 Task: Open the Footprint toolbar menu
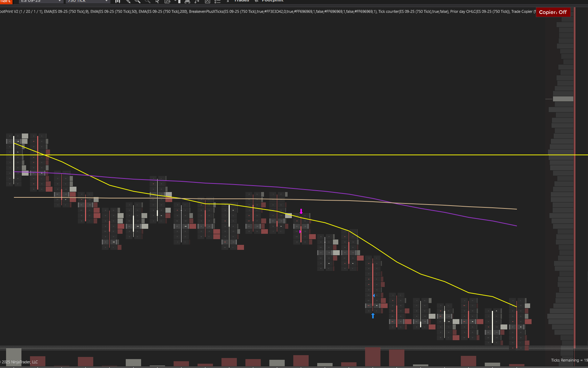273,1
